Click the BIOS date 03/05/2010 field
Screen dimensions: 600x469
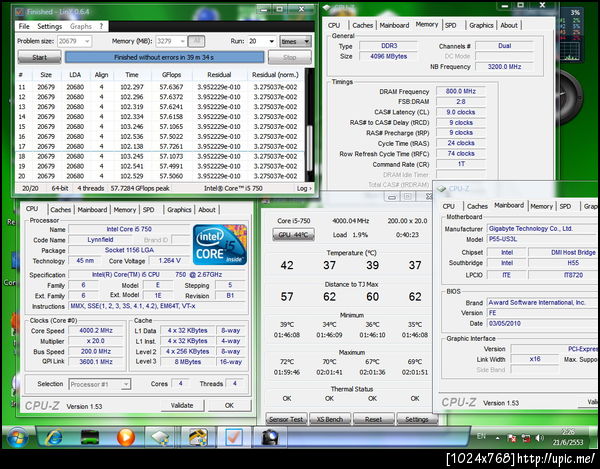[x=542, y=324]
